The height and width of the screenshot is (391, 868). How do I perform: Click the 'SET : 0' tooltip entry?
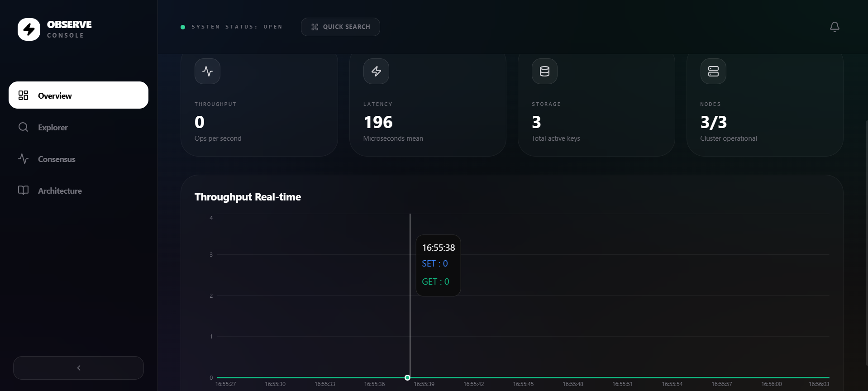435,263
